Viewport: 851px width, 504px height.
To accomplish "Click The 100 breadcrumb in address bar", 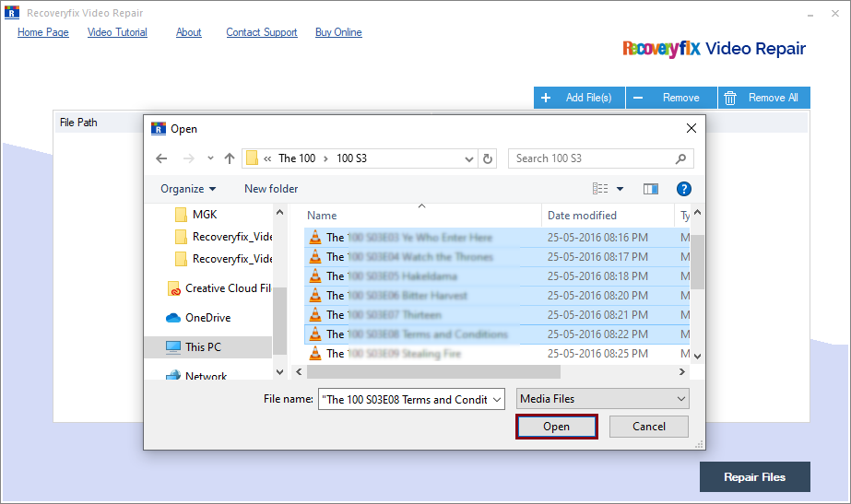I will [x=297, y=158].
